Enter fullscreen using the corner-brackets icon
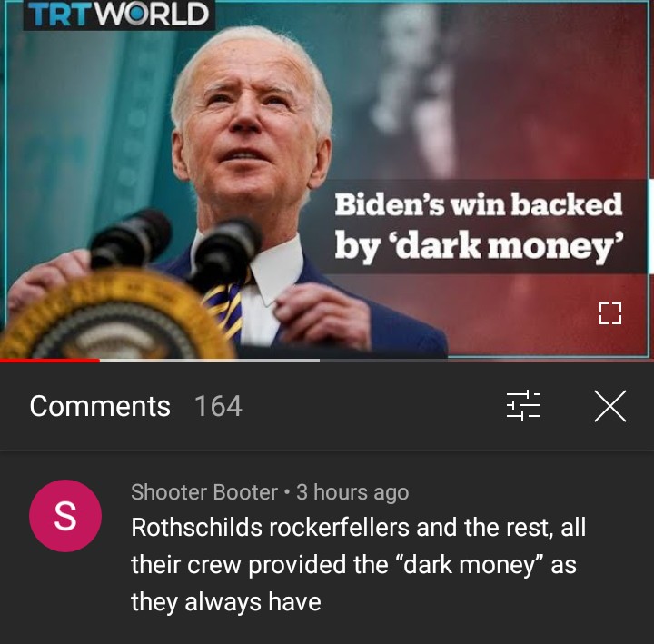 click(610, 313)
